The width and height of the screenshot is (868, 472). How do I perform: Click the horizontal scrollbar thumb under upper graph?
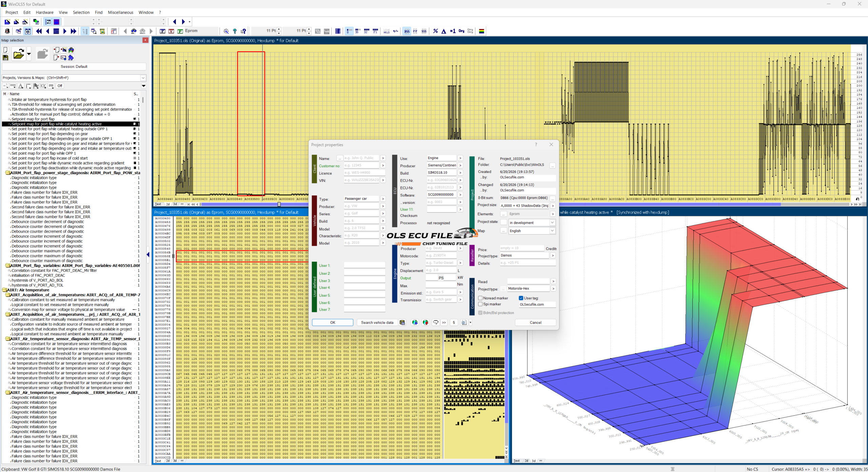point(279,204)
